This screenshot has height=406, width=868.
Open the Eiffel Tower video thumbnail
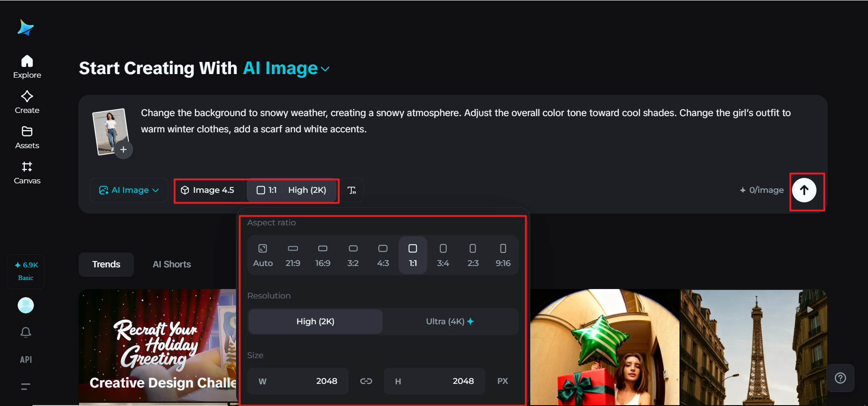(x=754, y=347)
